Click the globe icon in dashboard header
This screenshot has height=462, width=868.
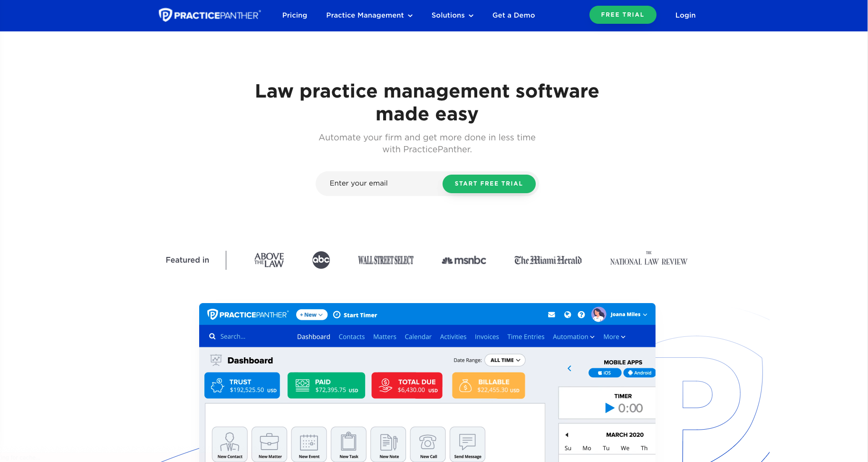point(568,315)
